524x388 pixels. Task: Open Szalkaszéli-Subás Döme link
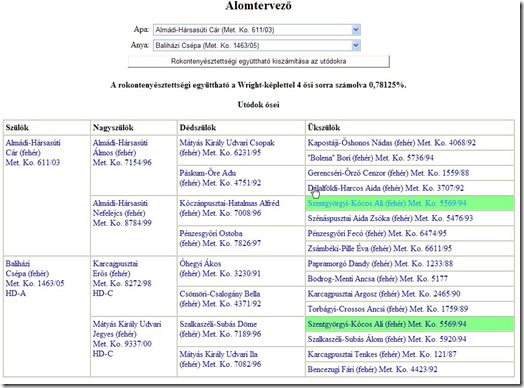220,329
